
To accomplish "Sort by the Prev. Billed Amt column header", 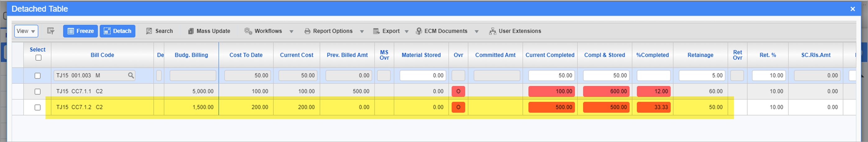I will click(347, 55).
